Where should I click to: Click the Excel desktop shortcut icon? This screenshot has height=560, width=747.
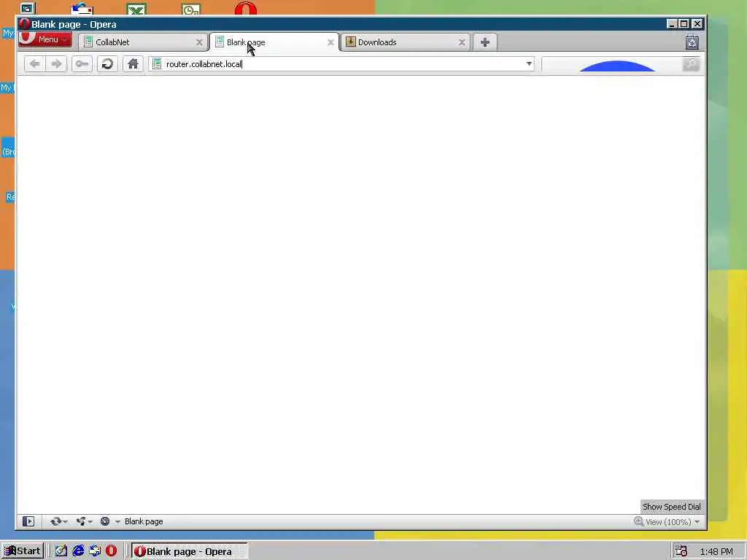pos(136,9)
